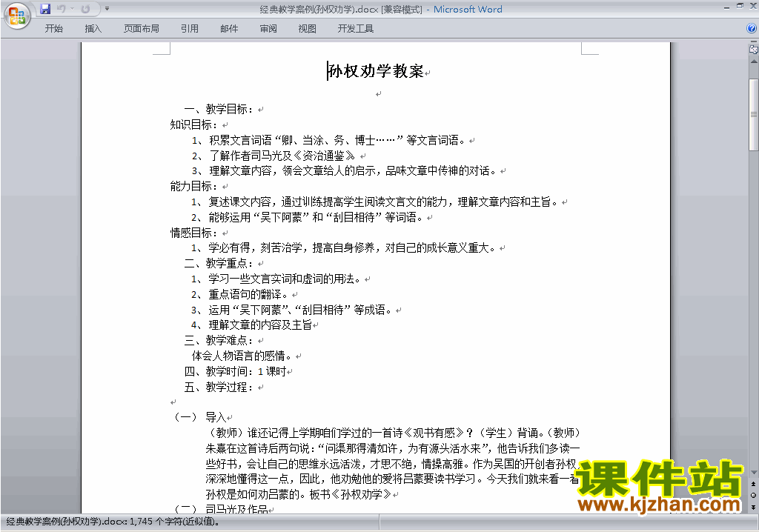Select the 视图 ribbon tab
Screen dimensions: 759x532
coord(307,29)
